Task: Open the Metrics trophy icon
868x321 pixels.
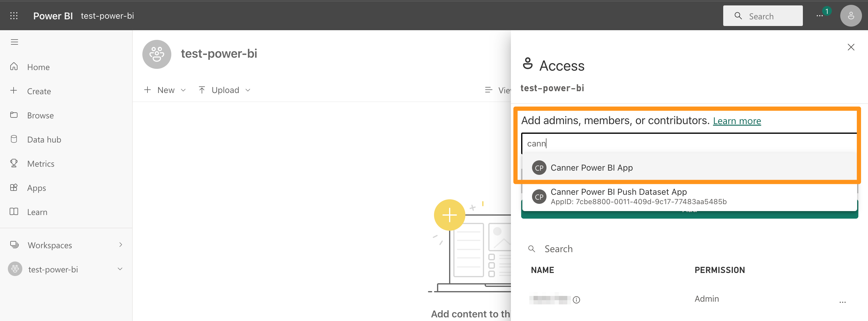Action: [14, 163]
